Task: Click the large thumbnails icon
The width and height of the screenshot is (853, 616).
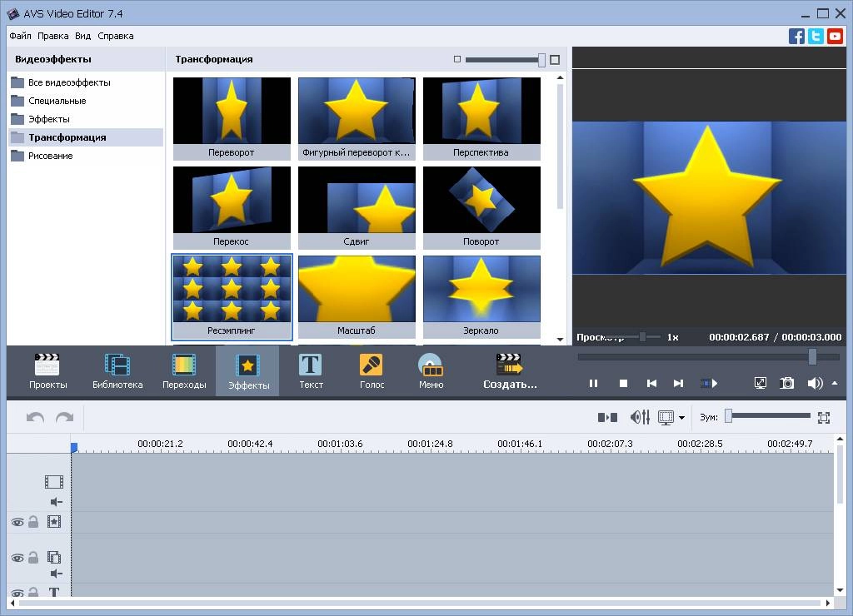Action: 555,60
